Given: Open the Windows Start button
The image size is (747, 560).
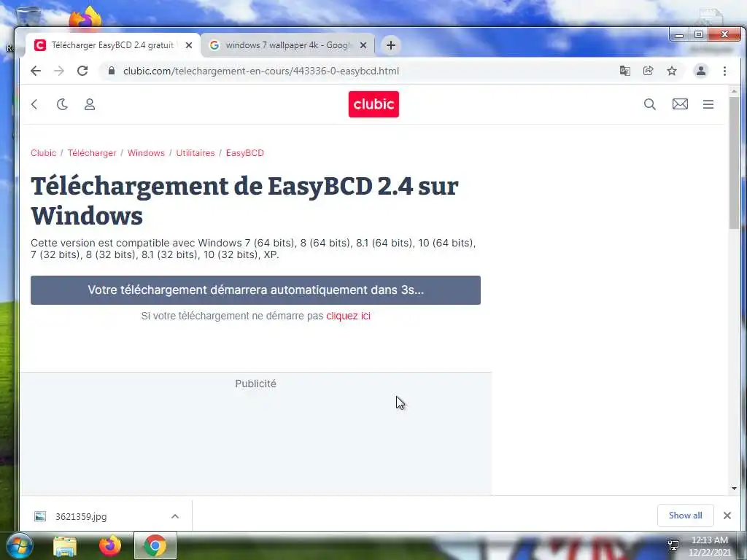Looking at the screenshot, I should click(19, 545).
